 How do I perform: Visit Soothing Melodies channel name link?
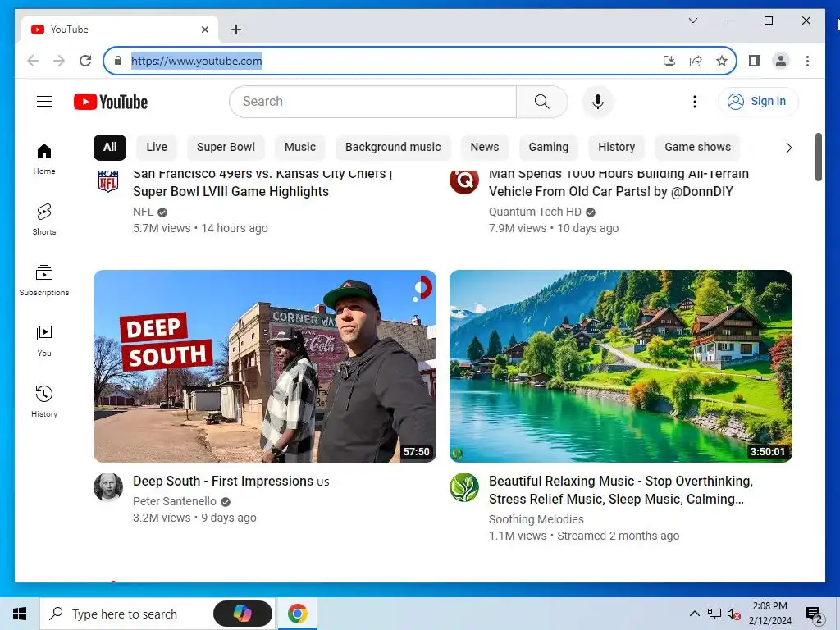(x=536, y=519)
